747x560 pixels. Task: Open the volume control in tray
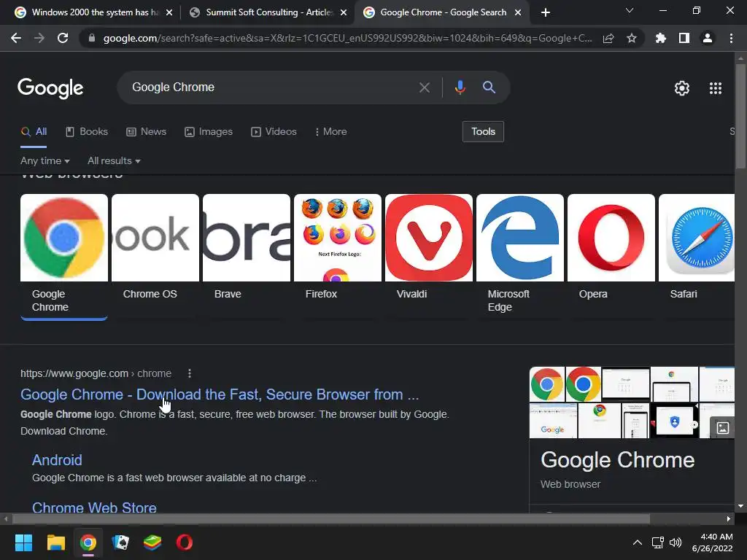(x=676, y=542)
